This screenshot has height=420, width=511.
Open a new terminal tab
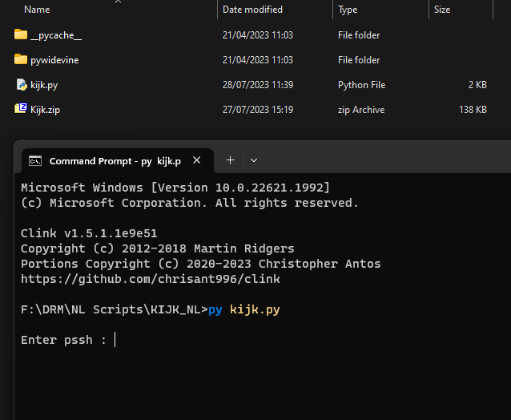click(x=230, y=160)
